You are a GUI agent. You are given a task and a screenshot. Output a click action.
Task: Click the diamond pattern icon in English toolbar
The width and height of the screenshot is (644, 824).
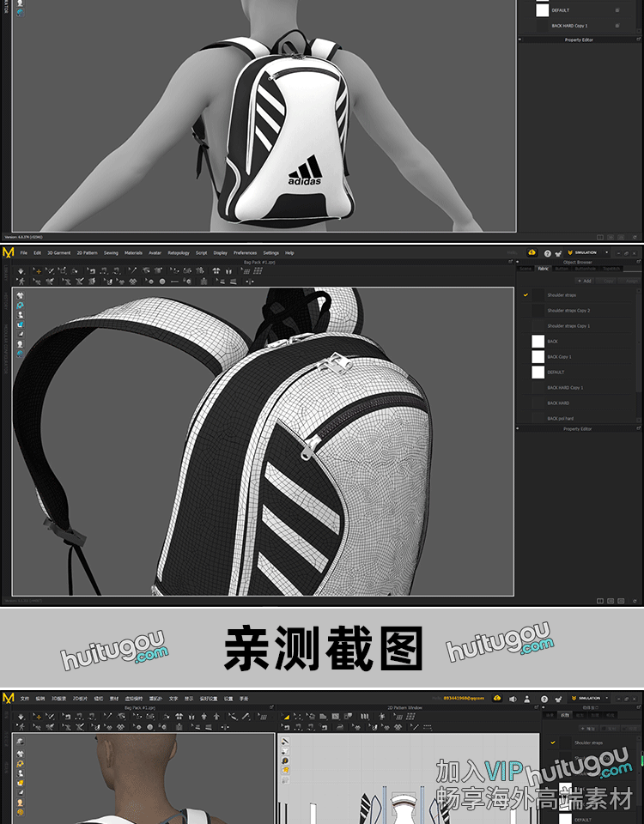pos(133,282)
